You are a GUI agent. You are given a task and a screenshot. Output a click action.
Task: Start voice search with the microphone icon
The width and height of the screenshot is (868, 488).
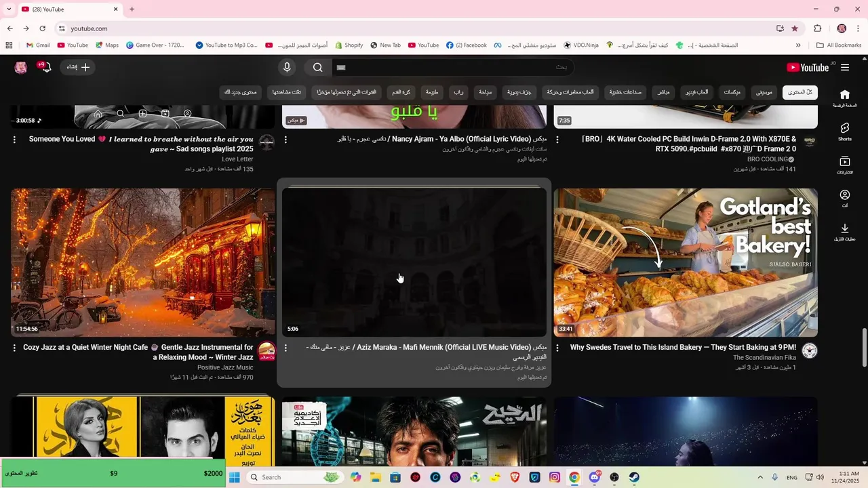(x=287, y=67)
